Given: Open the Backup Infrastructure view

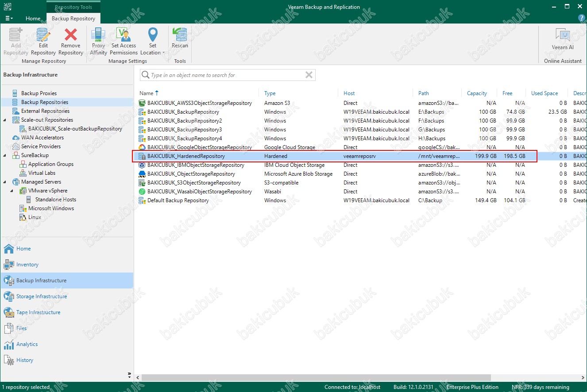Looking at the screenshot, I should [x=66, y=281].
